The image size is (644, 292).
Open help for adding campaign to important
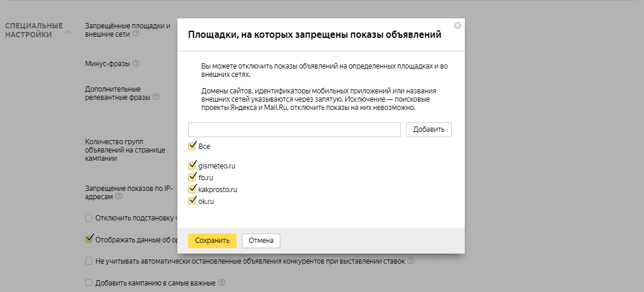(222, 283)
